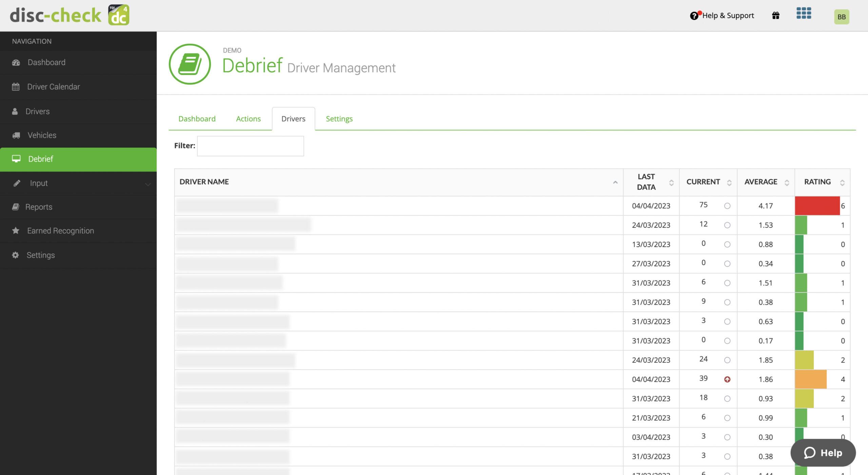
Task: Click date 03/04/2023
Action: pyautogui.click(x=651, y=437)
